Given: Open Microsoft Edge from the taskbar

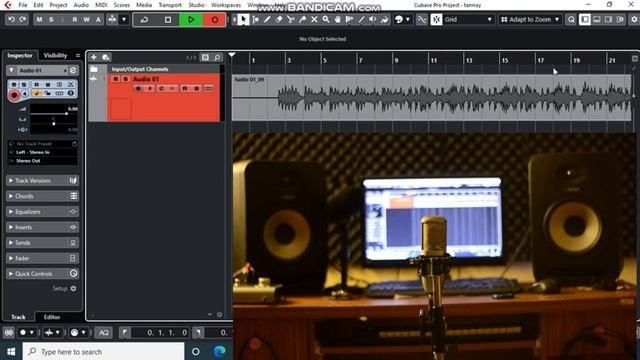Looking at the screenshot, I should 220,351.
